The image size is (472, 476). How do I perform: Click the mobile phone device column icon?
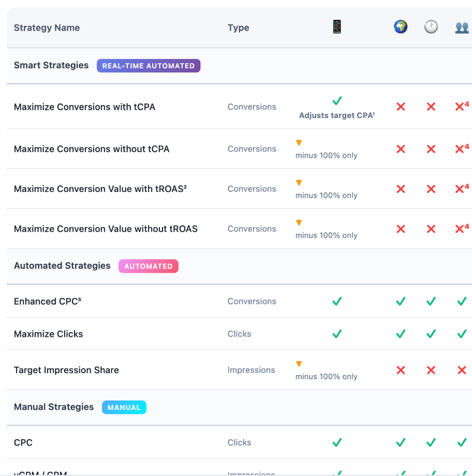tap(337, 27)
